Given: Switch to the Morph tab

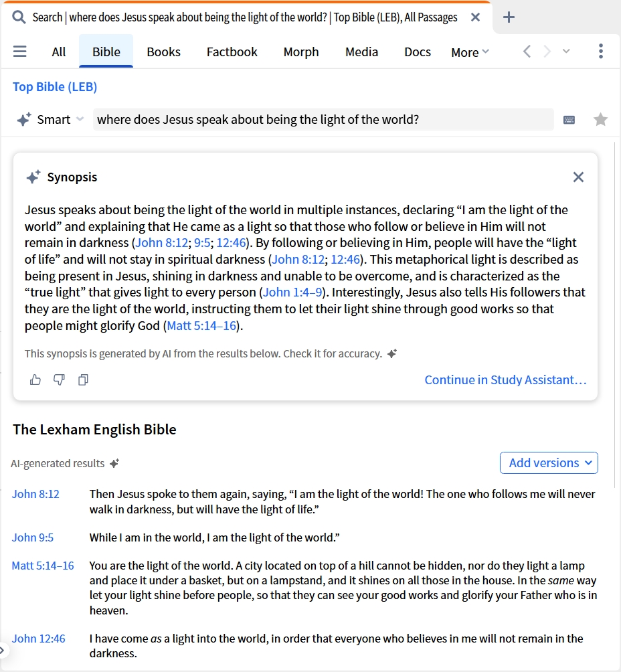Looking at the screenshot, I should (x=301, y=52).
